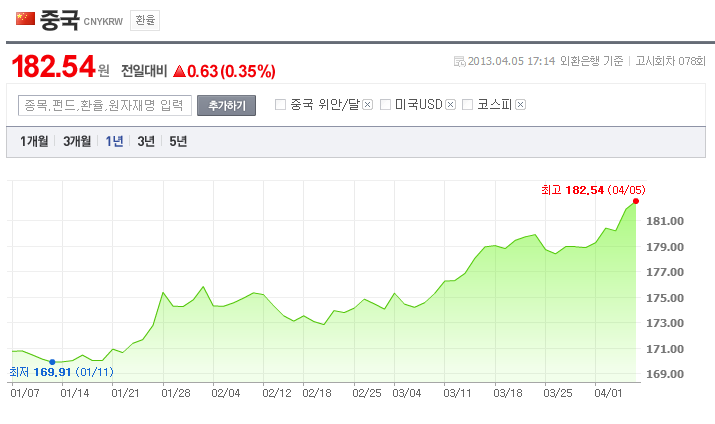Click the 추가하기 button
Viewport: 715px width, 424px height.
[x=226, y=105]
